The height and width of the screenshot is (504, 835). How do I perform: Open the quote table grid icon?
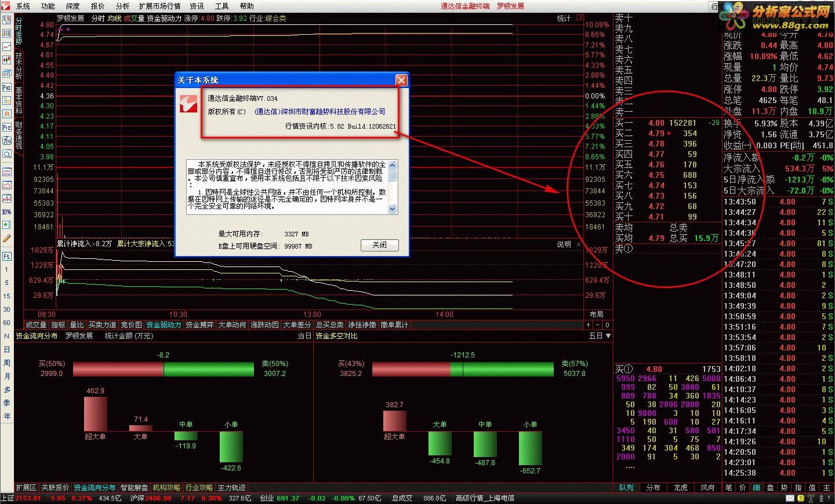(x=7, y=33)
